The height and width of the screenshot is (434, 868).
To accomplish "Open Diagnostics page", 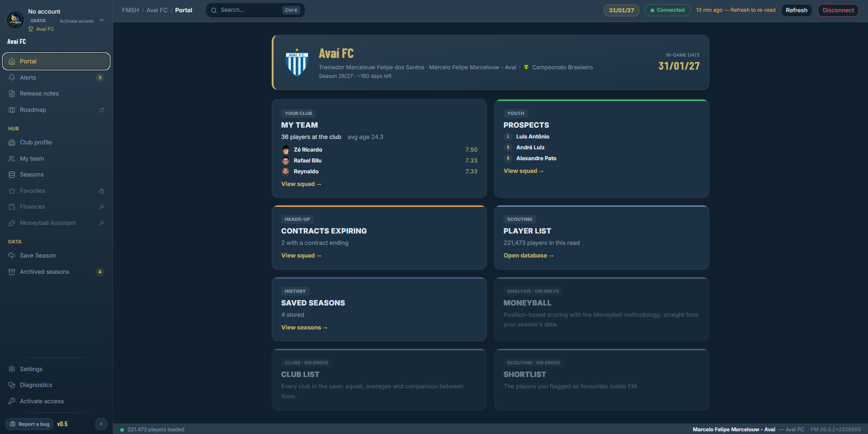I will [56, 385].
